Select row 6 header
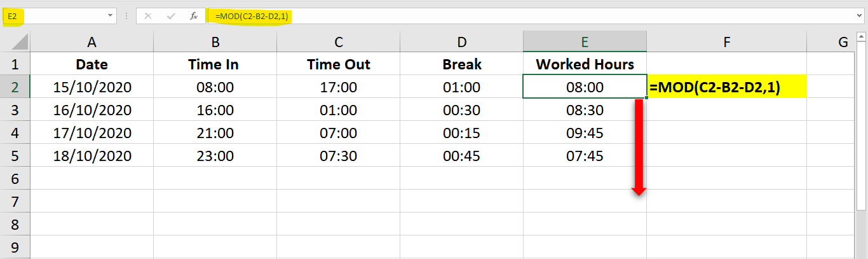Screen dimensions: 868x259 (15, 179)
